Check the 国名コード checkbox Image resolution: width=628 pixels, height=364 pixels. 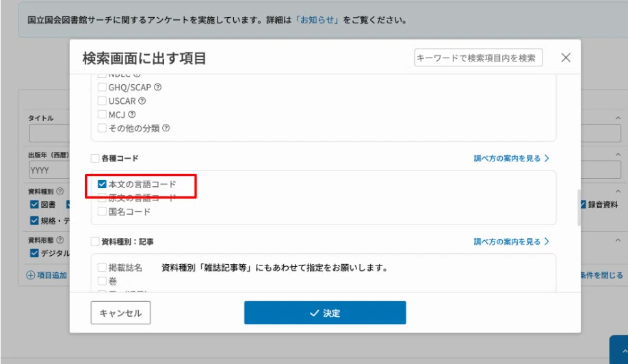tap(102, 211)
